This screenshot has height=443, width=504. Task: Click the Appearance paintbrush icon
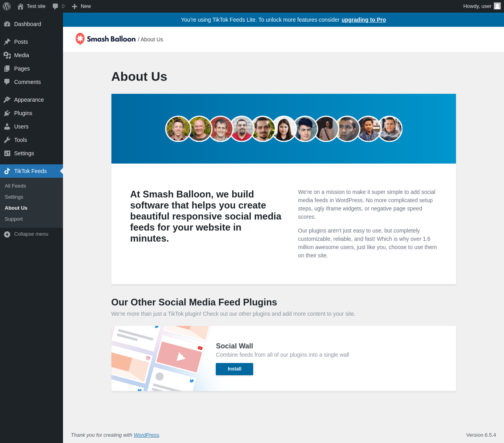pos(7,100)
